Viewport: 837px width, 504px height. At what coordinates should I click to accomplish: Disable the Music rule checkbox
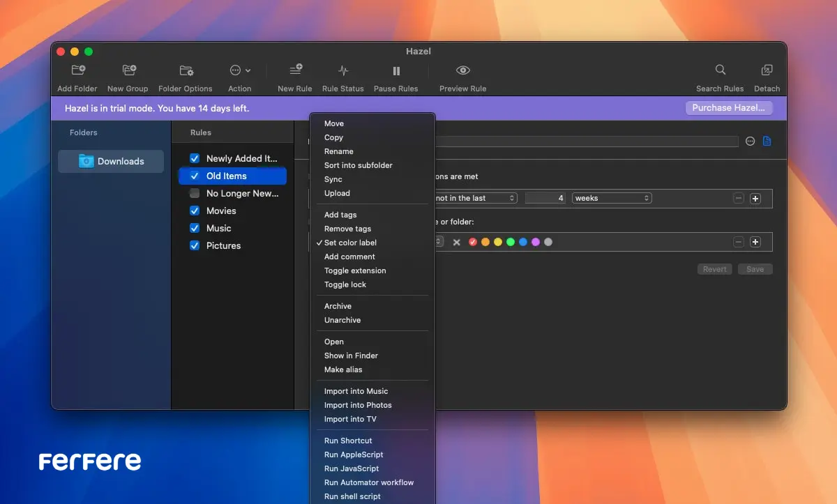tap(195, 228)
